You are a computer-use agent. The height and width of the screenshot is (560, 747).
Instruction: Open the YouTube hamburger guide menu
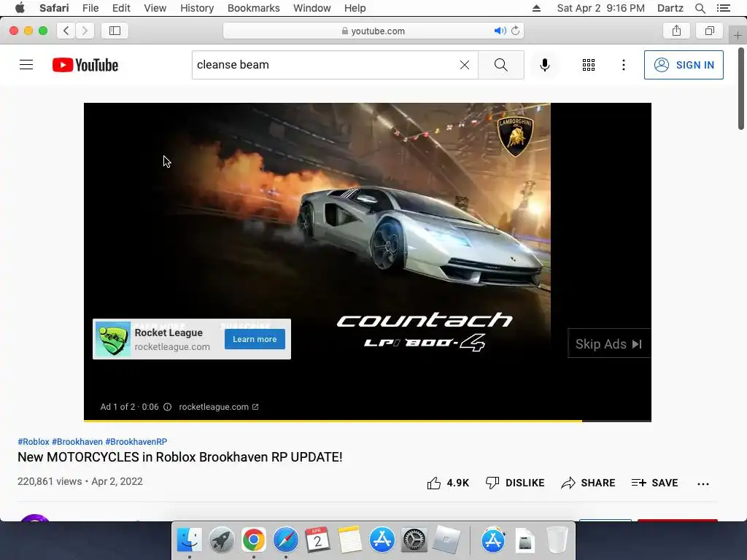pyautogui.click(x=26, y=65)
